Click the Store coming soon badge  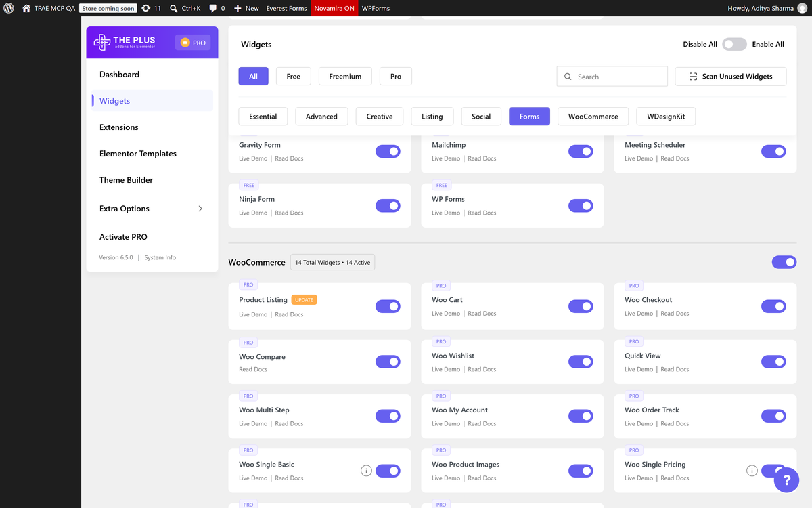click(x=108, y=8)
